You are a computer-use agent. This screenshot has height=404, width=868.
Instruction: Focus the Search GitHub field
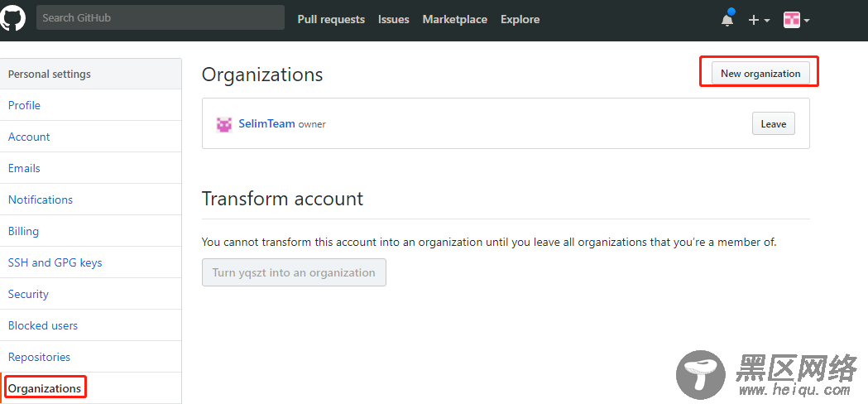coord(161,17)
